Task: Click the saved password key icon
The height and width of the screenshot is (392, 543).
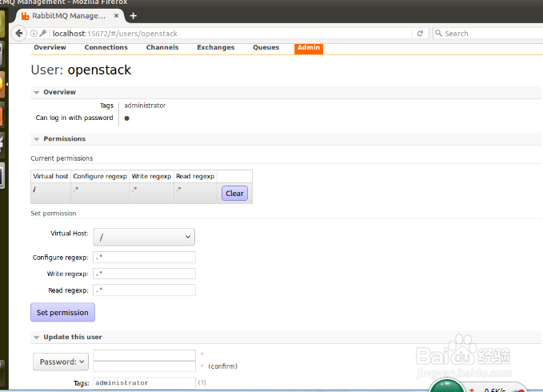Action: (x=43, y=34)
